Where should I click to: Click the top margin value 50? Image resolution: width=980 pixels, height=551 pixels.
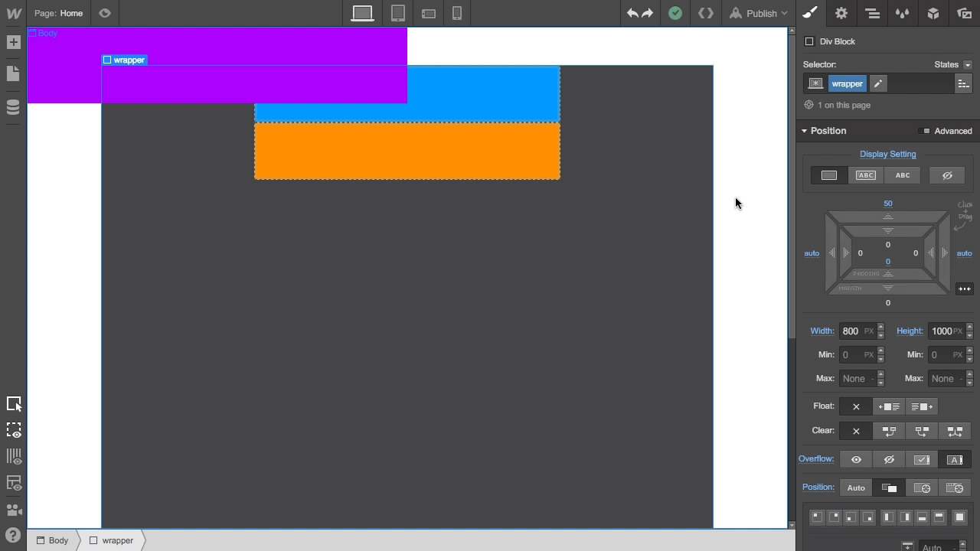pos(888,204)
